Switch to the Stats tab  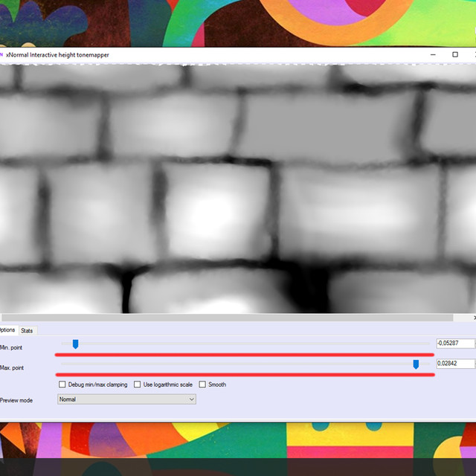tap(27, 331)
